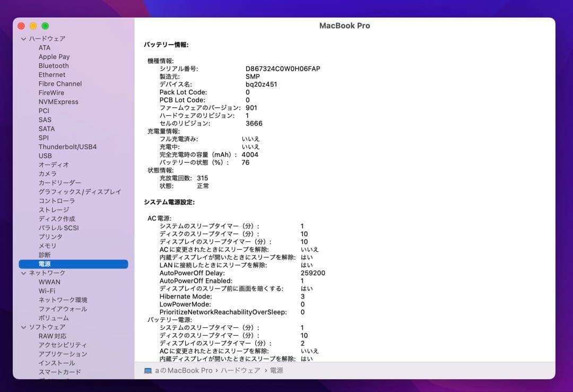Collapse the ソフトウェア section
This screenshot has width=573, height=392.
click(x=23, y=327)
